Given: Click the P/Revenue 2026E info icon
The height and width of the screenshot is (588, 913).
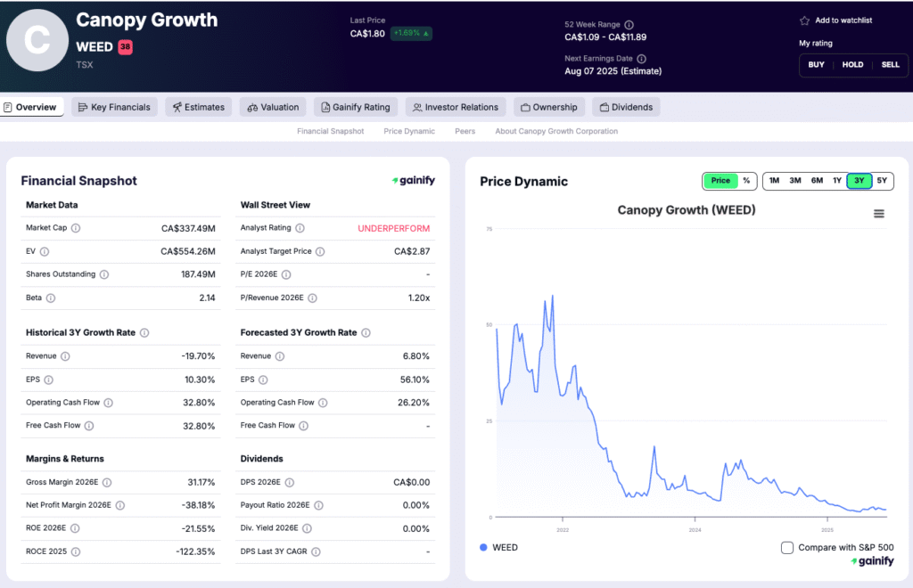Looking at the screenshot, I should pos(312,298).
